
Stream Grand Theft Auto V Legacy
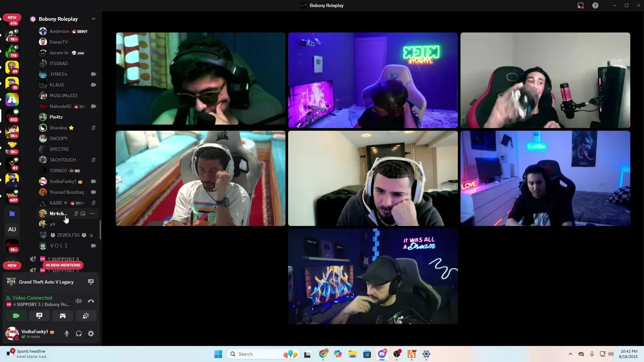pyautogui.click(x=91, y=282)
